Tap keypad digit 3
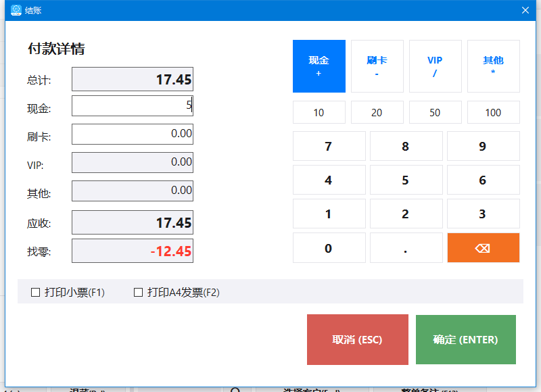Image resolution: width=541 pixels, height=392 pixels. coord(483,214)
